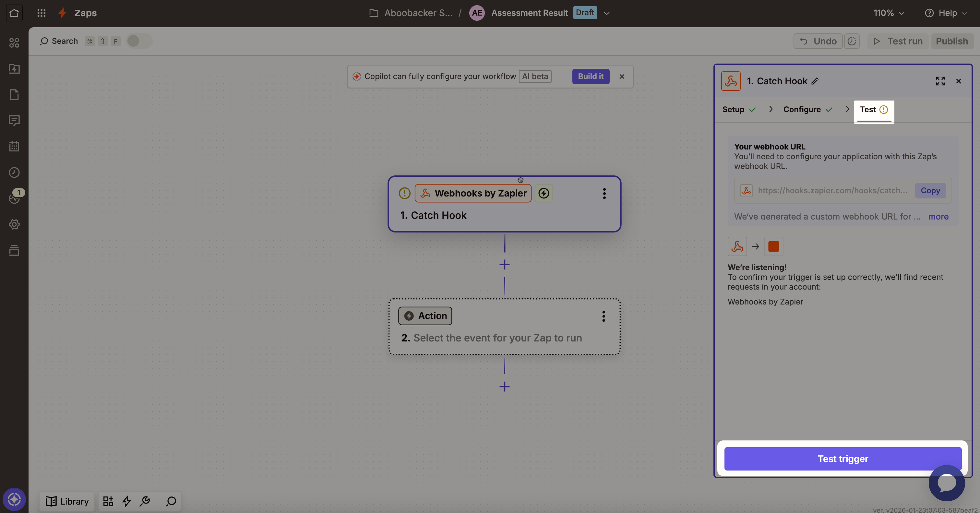Open the home icon in top bar
This screenshot has width=980, height=513.
(14, 13)
